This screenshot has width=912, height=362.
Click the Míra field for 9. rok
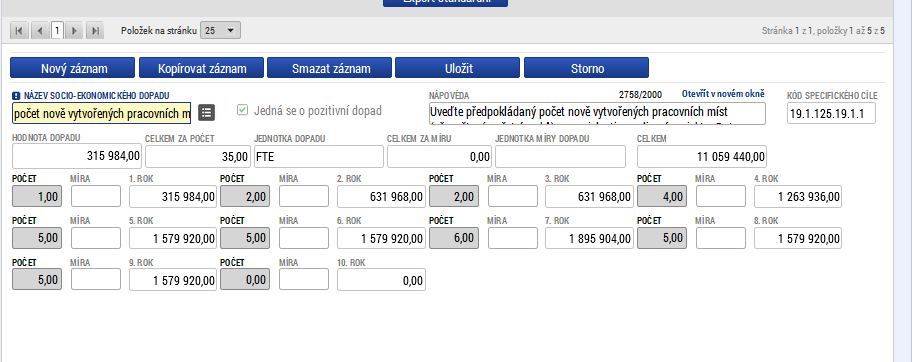(96, 279)
